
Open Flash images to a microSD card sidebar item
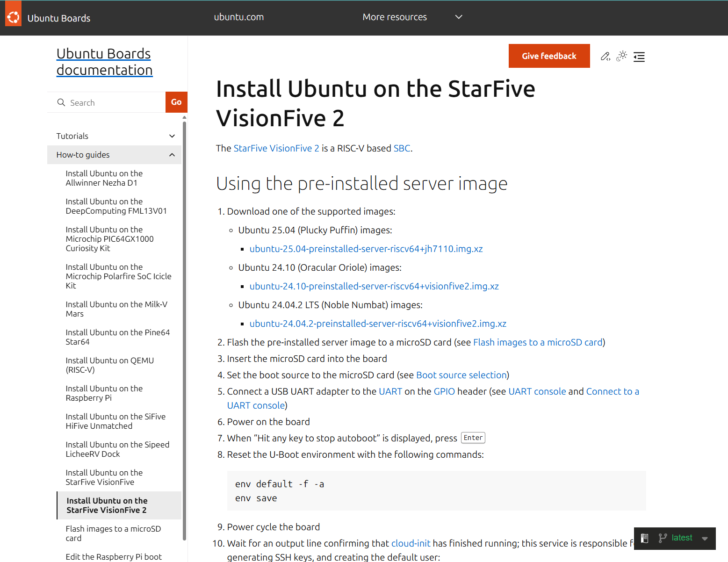point(114,533)
